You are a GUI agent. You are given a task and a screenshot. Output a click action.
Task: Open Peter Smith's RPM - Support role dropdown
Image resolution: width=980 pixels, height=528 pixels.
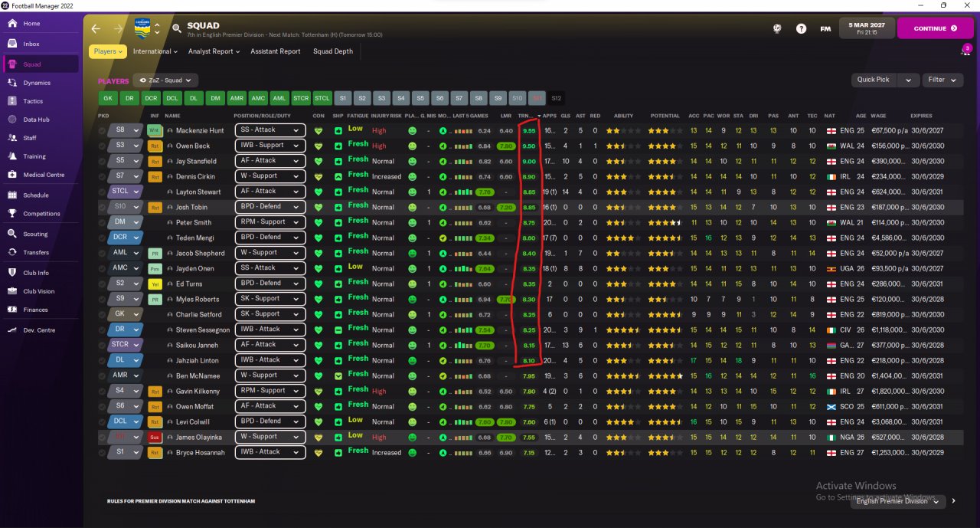(x=269, y=222)
